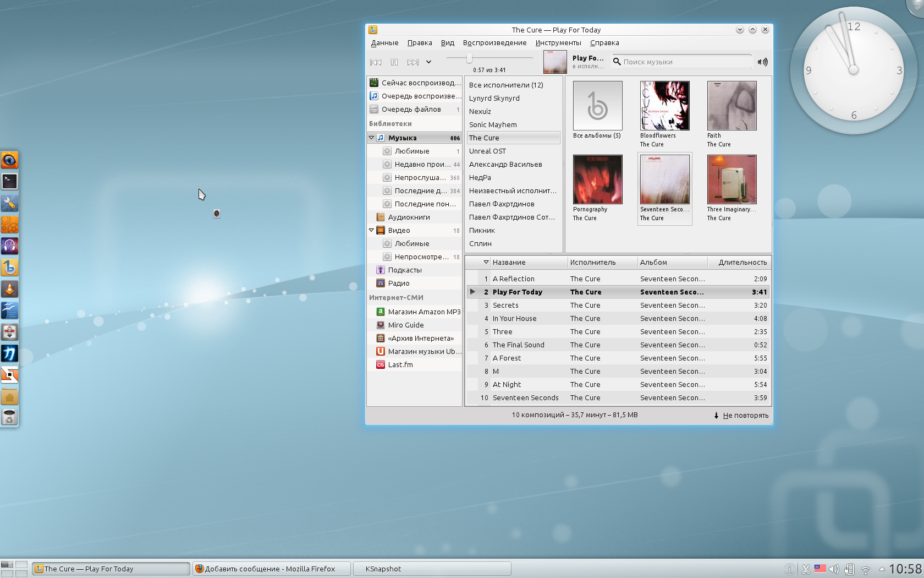The width and height of the screenshot is (924, 578).
Task: Go to previous track in Banshee
Action: (376, 62)
